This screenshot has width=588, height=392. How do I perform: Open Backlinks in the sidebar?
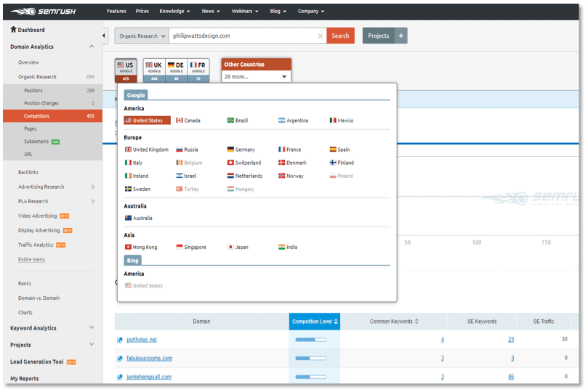29,172
